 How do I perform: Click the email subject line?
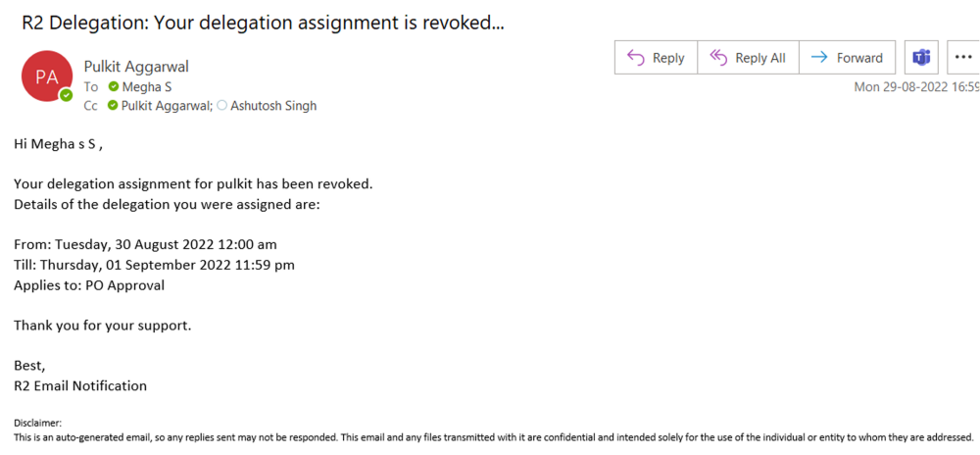pyautogui.click(x=263, y=22)
